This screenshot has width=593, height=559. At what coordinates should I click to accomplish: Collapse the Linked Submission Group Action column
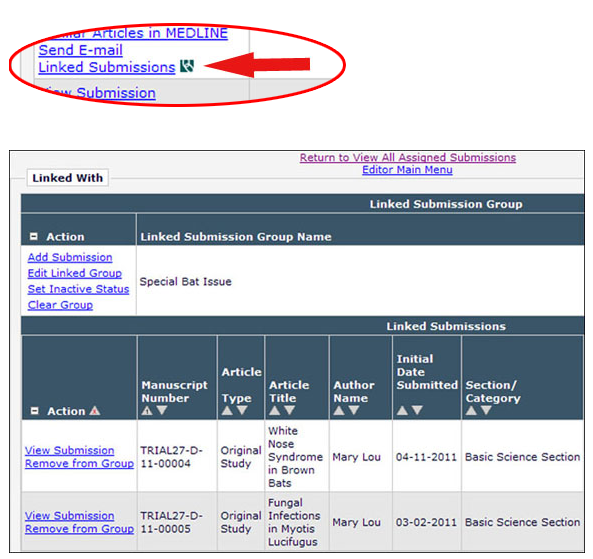tap(34, 236)
